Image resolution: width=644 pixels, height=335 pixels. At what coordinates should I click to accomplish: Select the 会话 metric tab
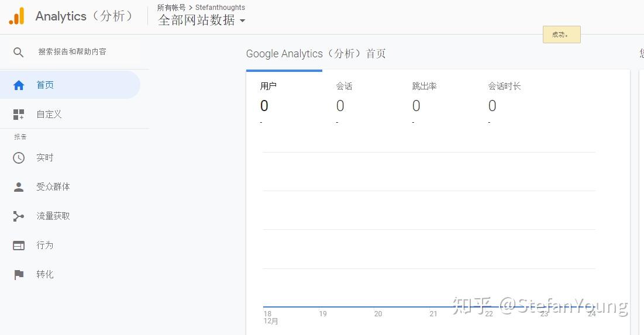click(x=360, y=100)
